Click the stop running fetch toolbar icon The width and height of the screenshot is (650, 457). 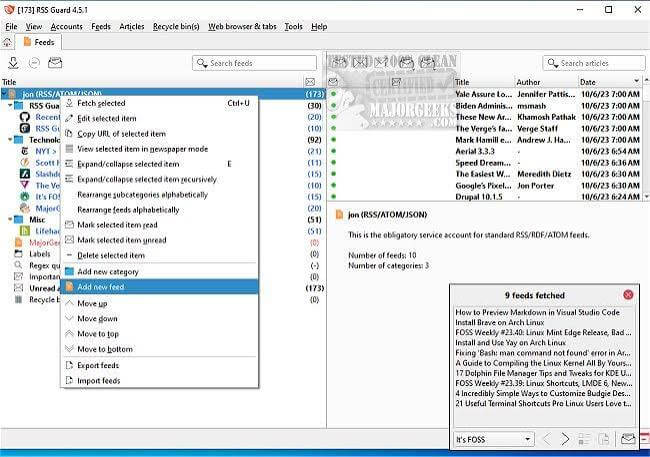click(x=34, y=63)
